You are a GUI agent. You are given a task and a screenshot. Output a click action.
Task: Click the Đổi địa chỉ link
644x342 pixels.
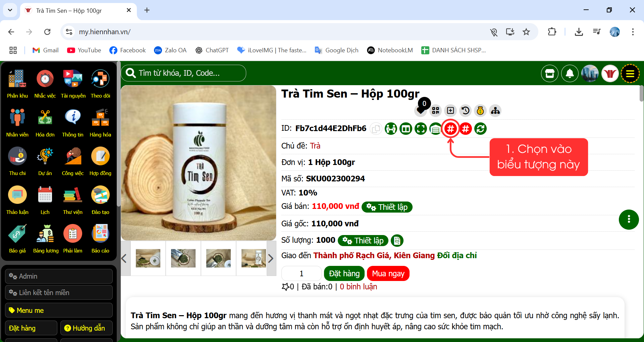click(x=457, y=255)
